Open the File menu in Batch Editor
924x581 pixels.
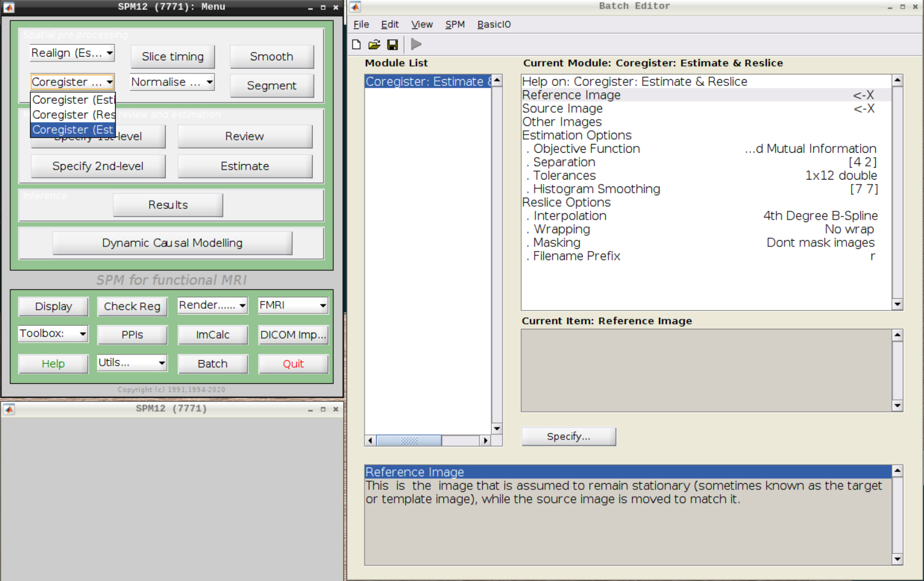click(x=361, y=24)
